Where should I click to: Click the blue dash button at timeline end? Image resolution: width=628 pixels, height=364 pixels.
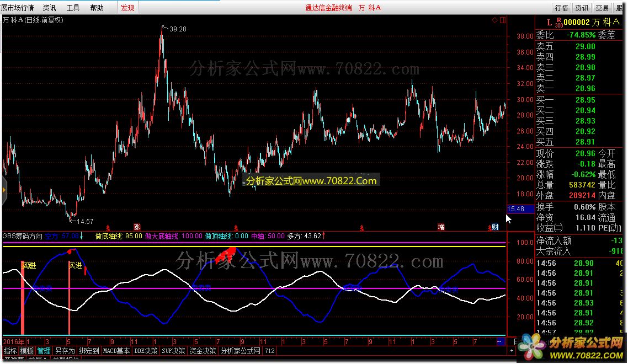pyautogui.click(x=500, y=341)
